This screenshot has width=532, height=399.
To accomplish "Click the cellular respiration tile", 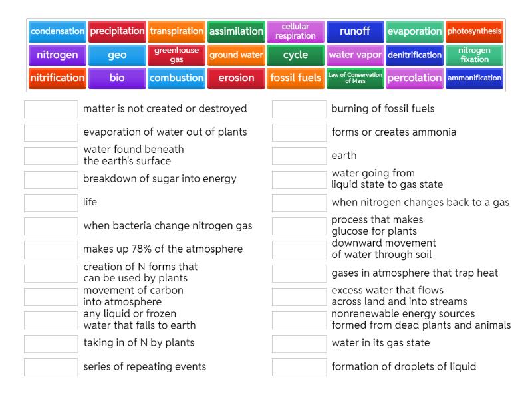I will 295,31.
